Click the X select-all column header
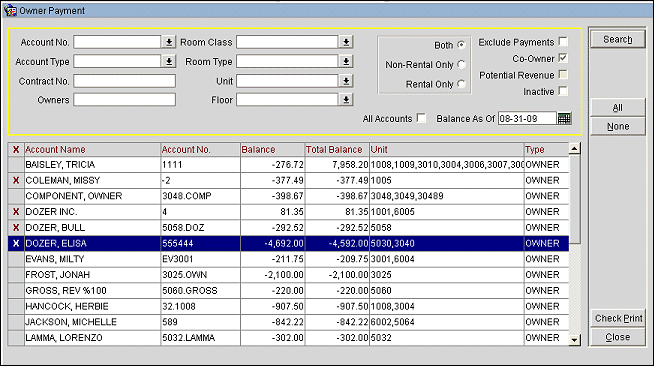654x366 pixels. click(x=16, y=150)
